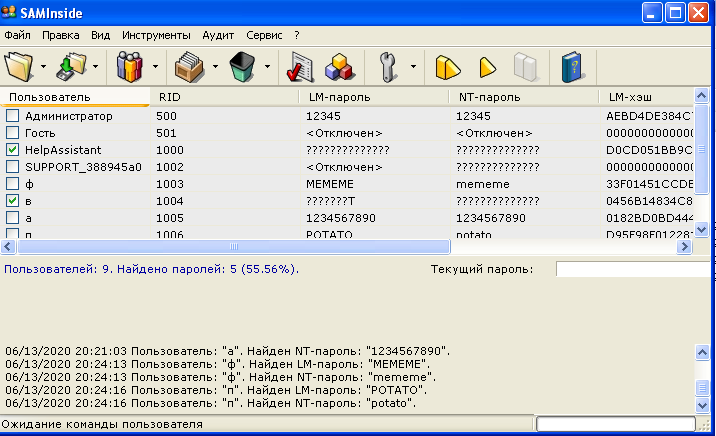Sort by RID column header
716x436 pixels.
(225, 97)
